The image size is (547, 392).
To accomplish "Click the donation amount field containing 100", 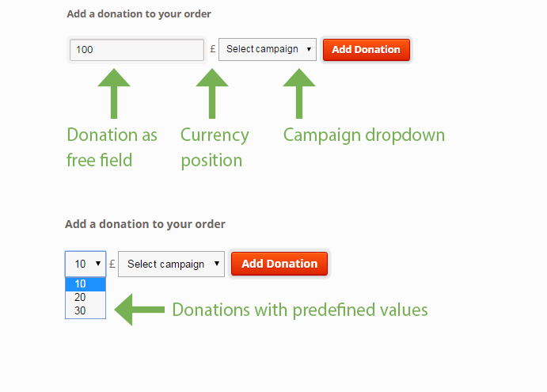I will click(x=137, y=50).
